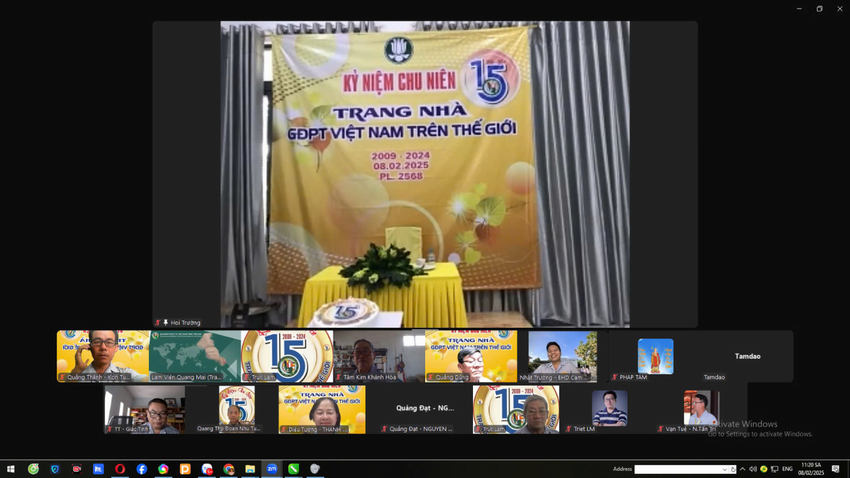Restore down the Zoom window
This screenshot has height=478, width=850.
pos(819,9)
